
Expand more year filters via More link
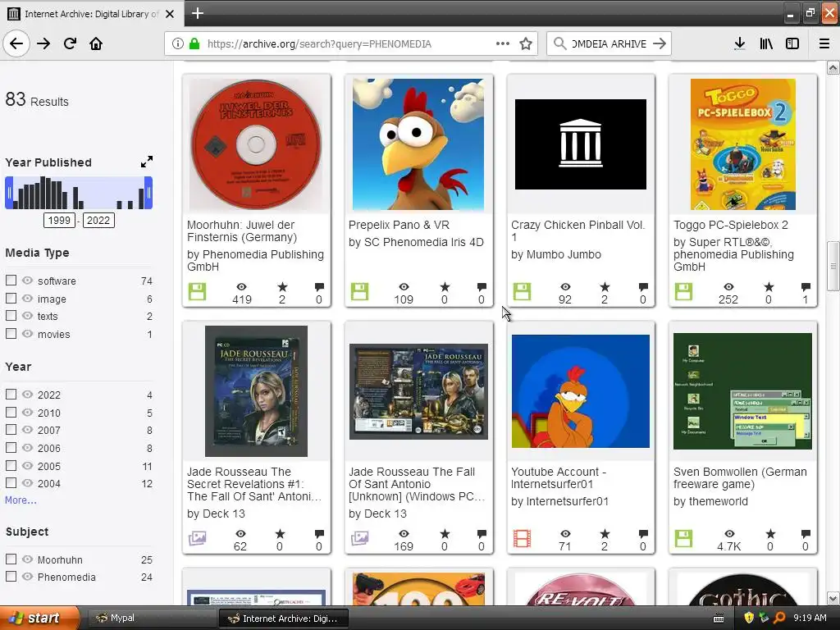(21, 500)
